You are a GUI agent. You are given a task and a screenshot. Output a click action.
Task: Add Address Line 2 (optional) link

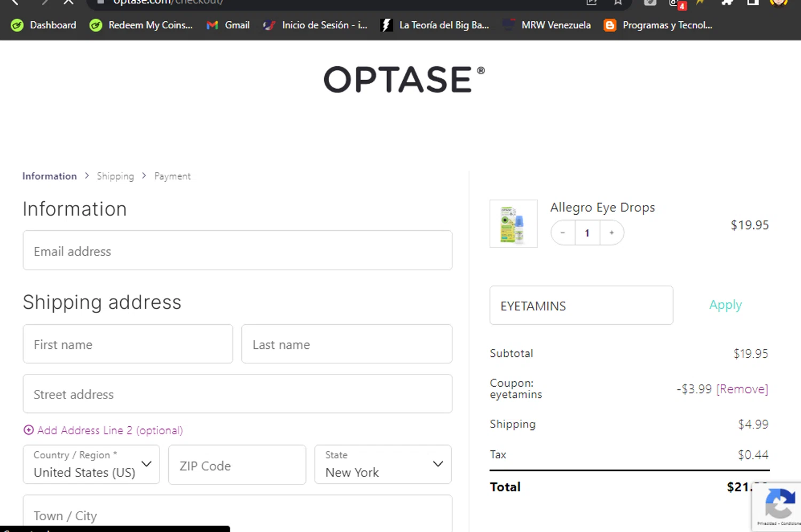click(x=110, y=431)
